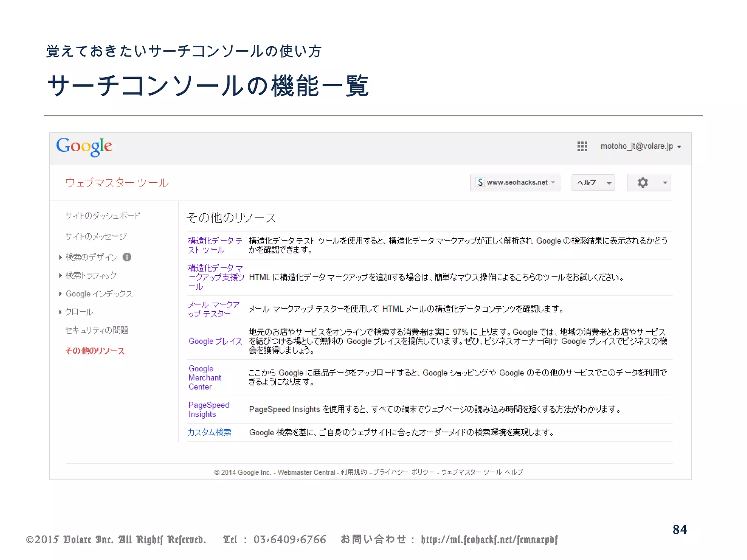Click the ウェブマスター ツール title link
Image resolution: width=747 pixels, height=560 pixels.
(117, 183)
